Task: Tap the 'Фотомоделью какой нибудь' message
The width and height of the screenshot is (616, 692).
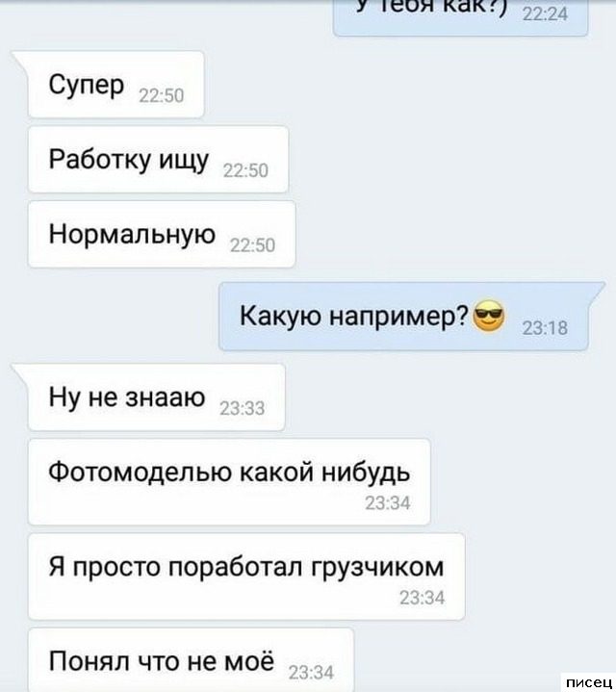Action: tap(229, 482)
